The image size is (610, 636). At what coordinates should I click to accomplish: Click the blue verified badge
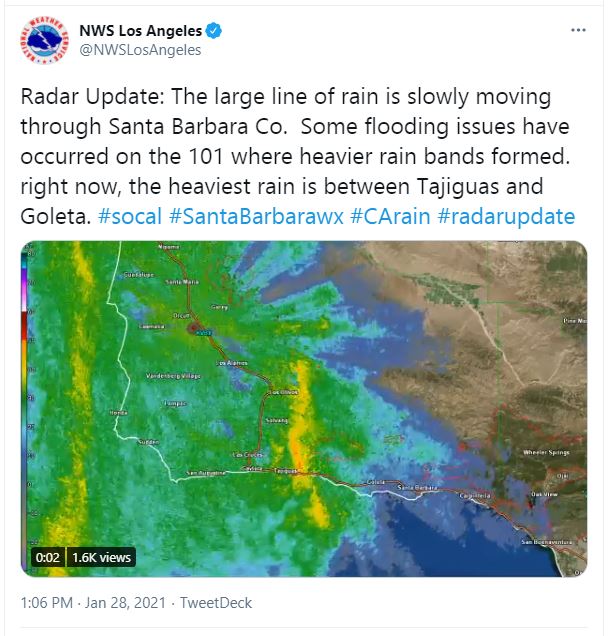click(x=214, y=31)
